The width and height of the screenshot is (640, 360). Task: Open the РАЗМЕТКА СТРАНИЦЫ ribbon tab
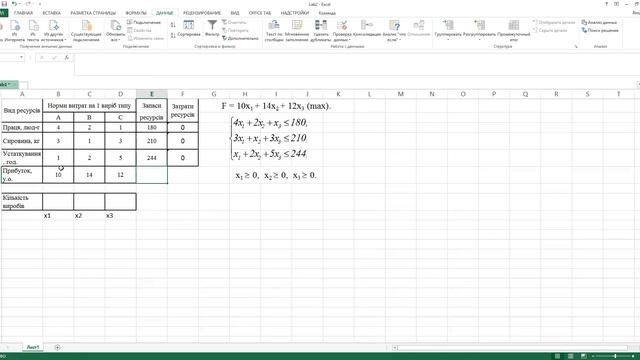(x=93, y=13)
